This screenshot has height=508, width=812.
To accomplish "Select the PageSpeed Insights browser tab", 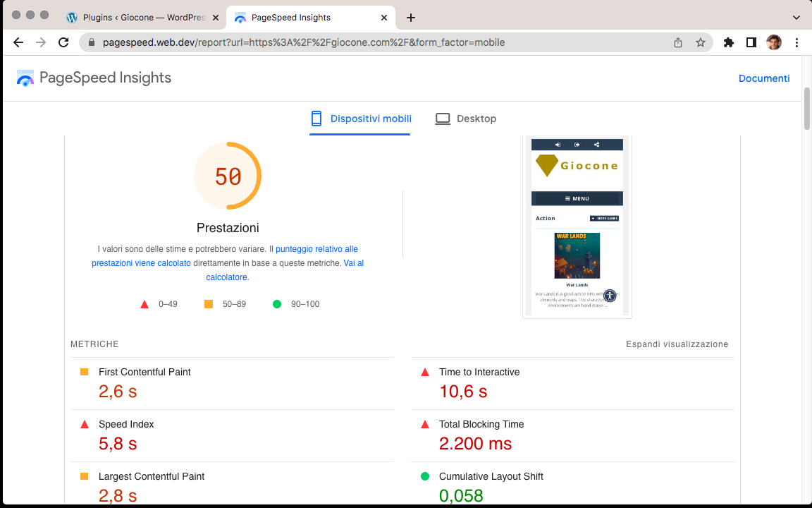I will [x=311, y=18].
